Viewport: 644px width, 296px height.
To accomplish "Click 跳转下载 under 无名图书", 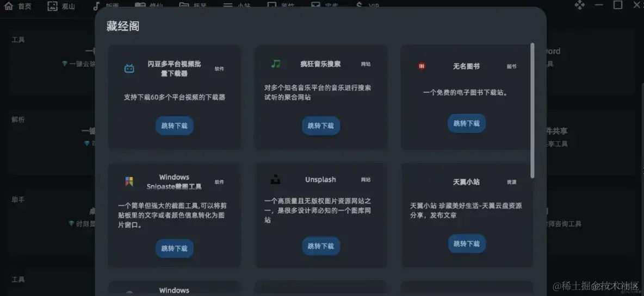I will 467,123.
